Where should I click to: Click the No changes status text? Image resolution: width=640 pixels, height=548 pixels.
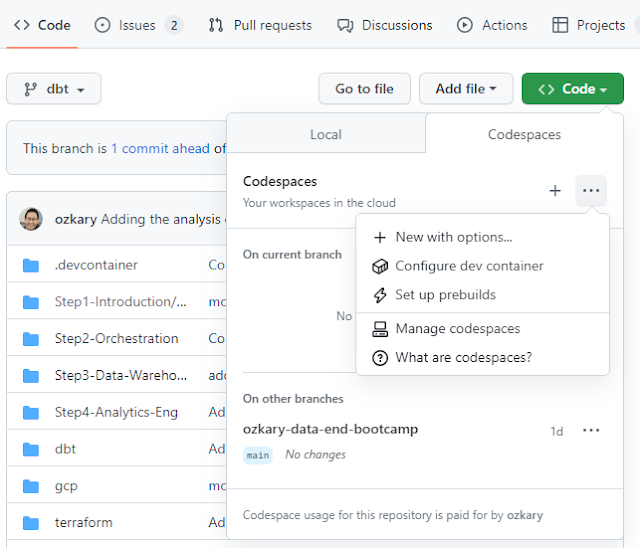tap(316, 455)
